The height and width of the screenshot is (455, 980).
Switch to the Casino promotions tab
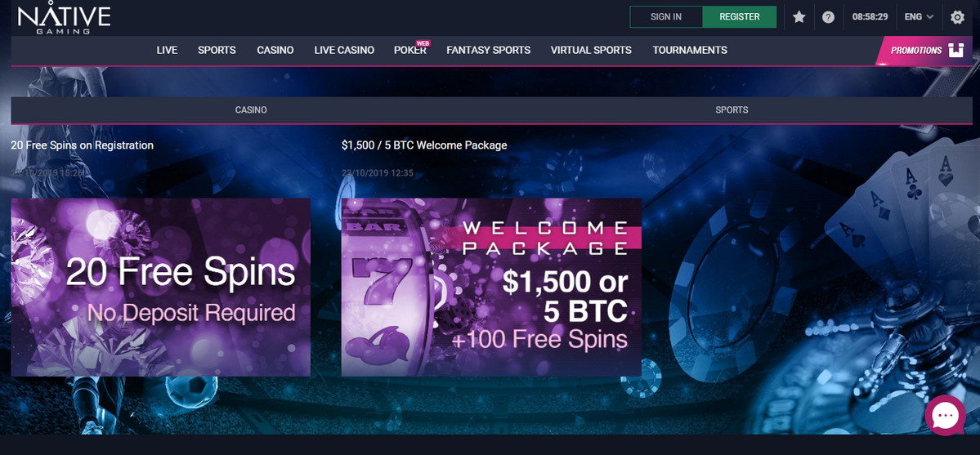point(251,110)
